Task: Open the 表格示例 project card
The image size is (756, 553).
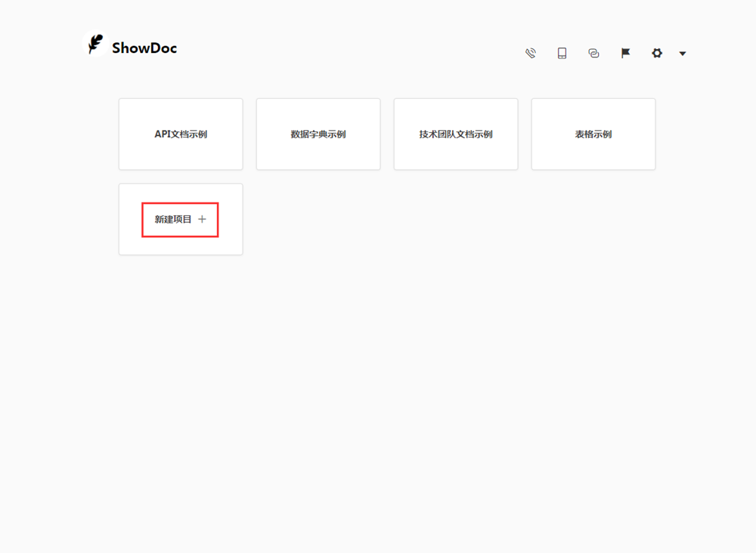Action: tap(593, 134)
